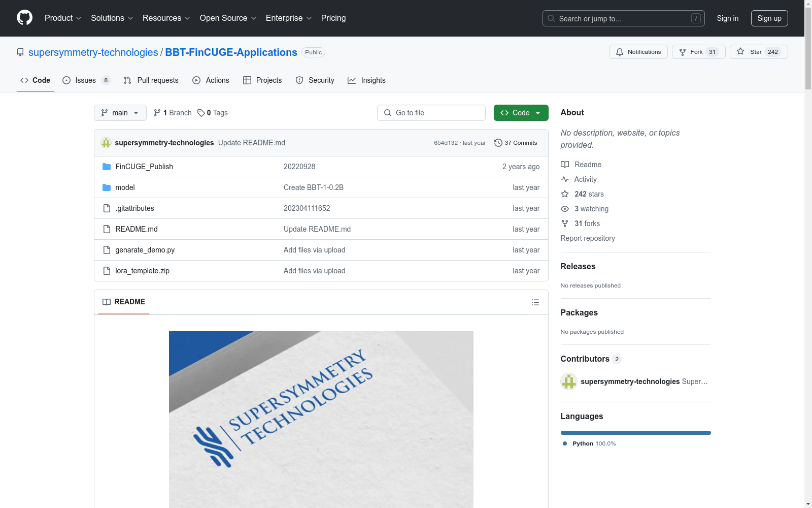Image resolution: width=812 pixels, height=508 pixels.
Task: Open the 20220928 commit message
Action: point(299,167)
